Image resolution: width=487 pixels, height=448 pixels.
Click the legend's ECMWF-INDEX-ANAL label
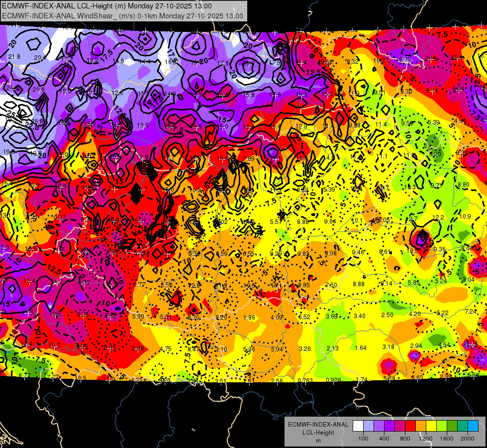click(318, 425)
